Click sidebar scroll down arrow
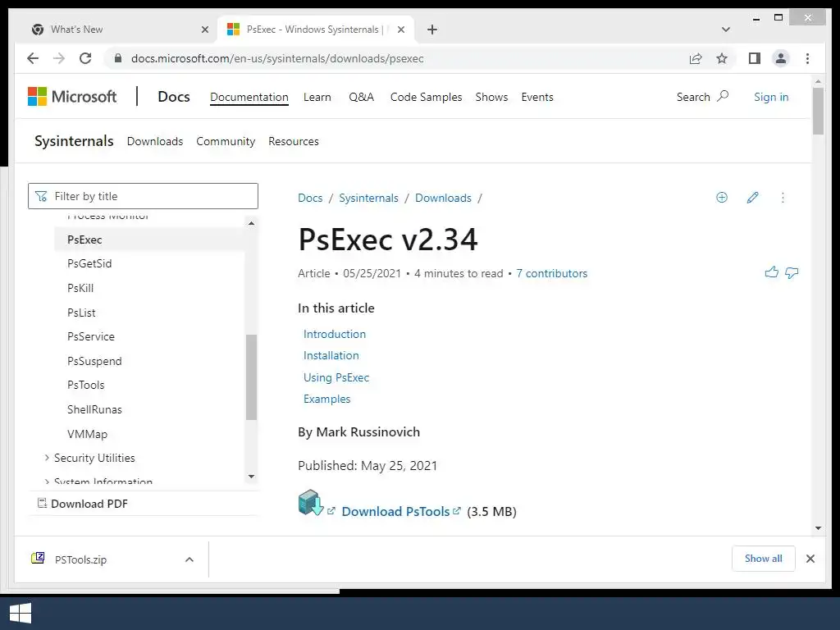Image resolution: width=840 pixels, height=630 pixels. click(251, 477)
